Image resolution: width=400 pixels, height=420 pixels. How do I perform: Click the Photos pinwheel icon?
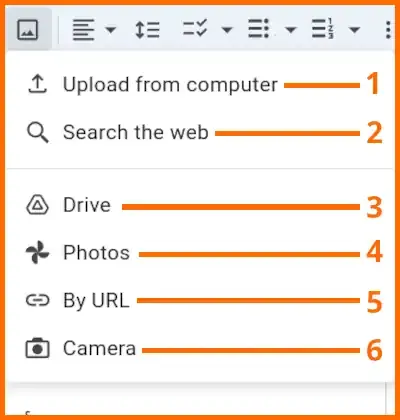point(37,252)
